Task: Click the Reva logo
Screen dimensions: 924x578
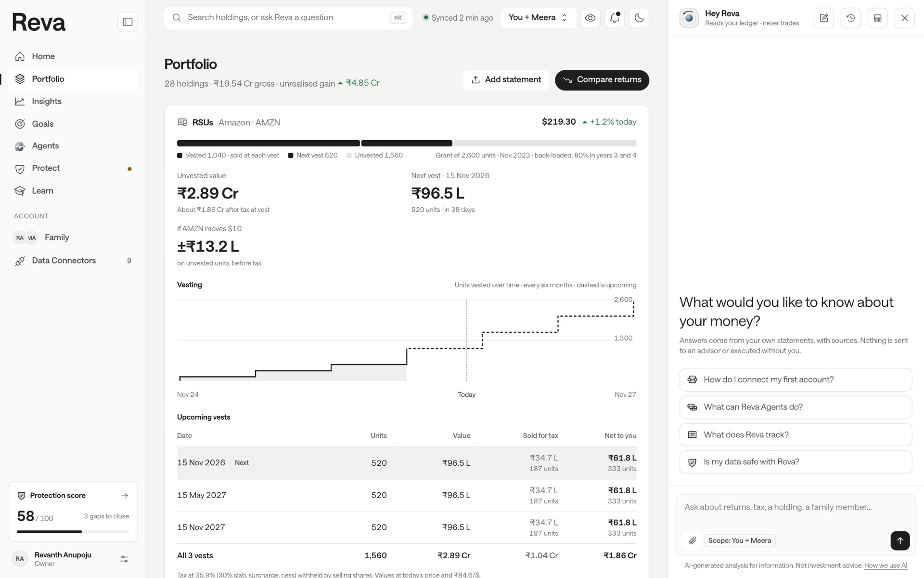Action: (39, 22)
